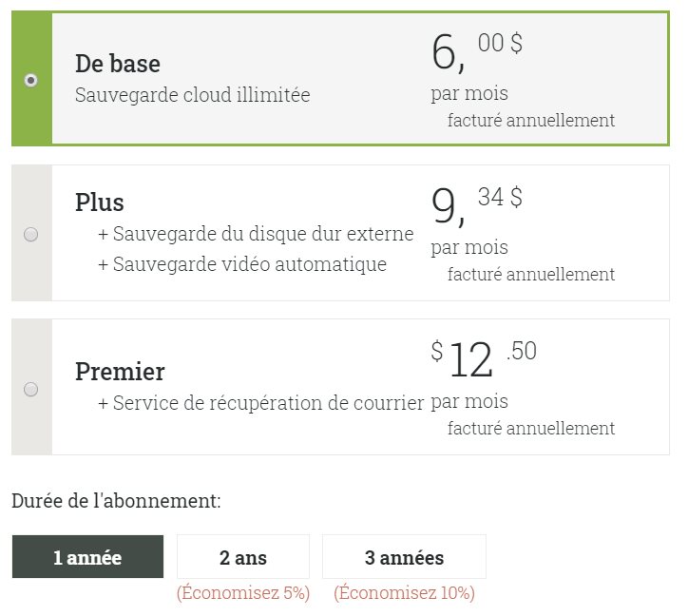
Task: Switch to the 2 ans duration option
Action: tap(243, 557)
